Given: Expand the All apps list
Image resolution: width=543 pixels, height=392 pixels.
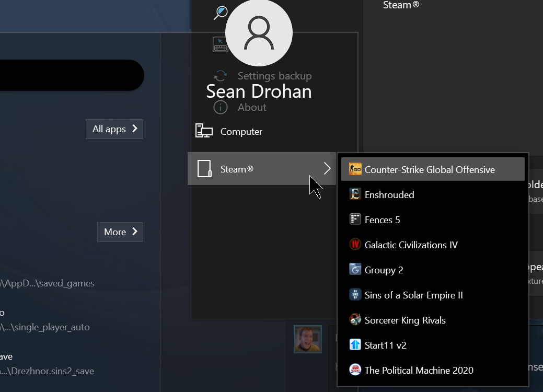Looking at the screenshot, I should 114,129.
